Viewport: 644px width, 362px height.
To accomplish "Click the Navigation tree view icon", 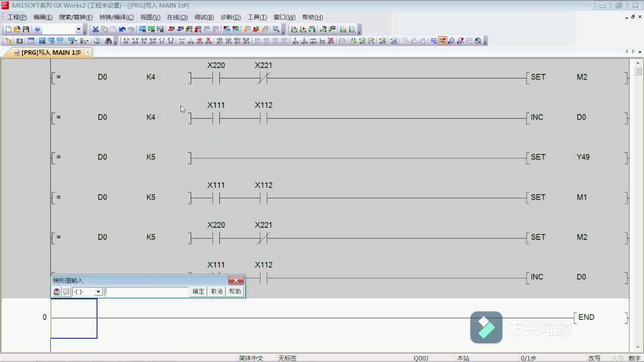I will pyautogui.click(x=8, y=41).
